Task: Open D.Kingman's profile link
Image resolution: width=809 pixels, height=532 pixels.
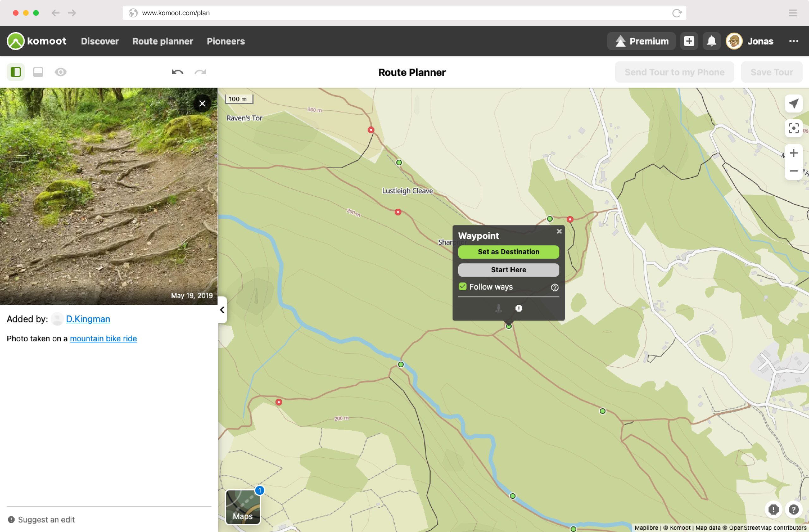Action: [88, 319]
